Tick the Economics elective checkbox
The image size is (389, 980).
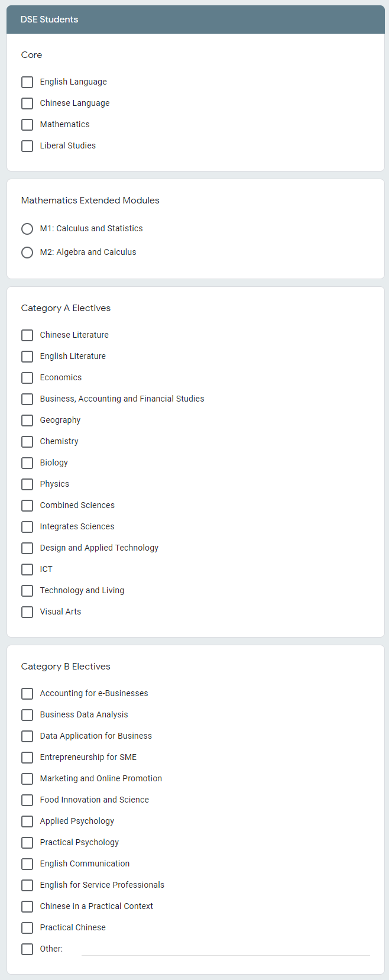coord(27,378)
